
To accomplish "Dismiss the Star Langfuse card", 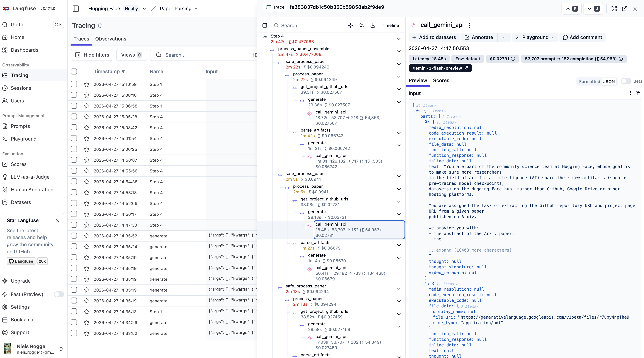I will click(58, 220).
